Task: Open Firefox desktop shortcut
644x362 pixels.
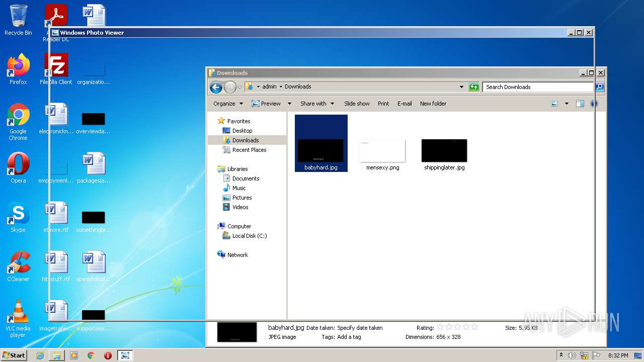Action: click(18, 69)
